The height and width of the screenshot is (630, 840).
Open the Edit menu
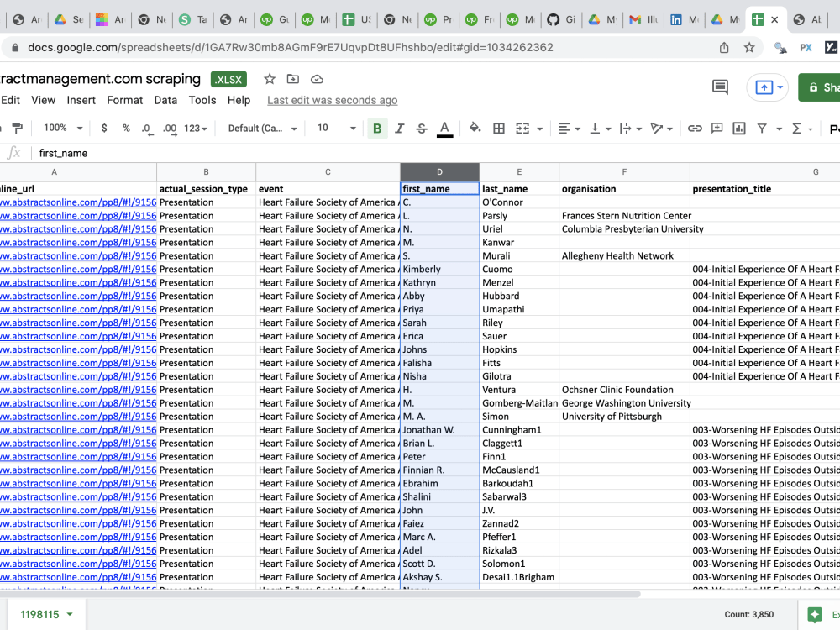pyautogui.click(x=10, y=100)
